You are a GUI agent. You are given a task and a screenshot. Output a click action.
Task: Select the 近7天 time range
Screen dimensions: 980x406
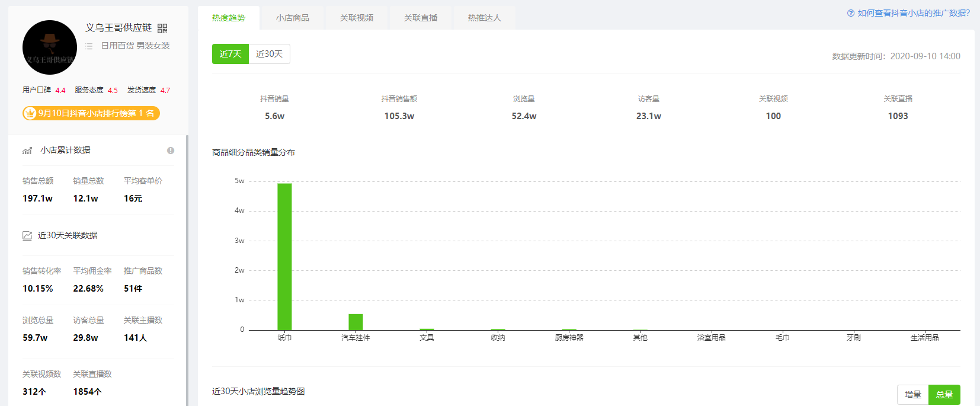tap(230, 54)
